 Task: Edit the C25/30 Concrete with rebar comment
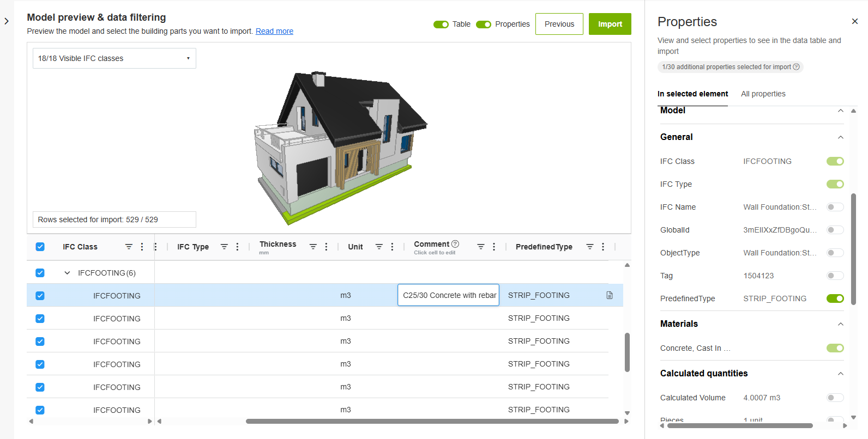[x=449, y=295]
